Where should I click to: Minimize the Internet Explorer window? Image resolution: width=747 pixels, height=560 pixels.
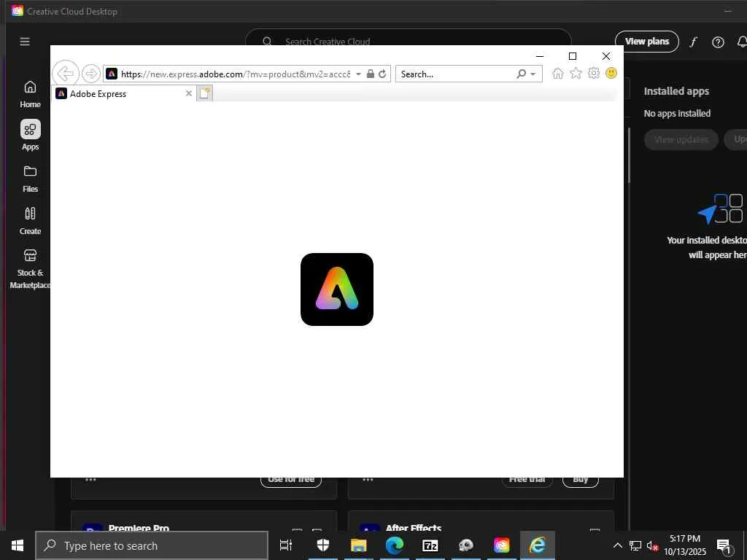tap(540, 56)
